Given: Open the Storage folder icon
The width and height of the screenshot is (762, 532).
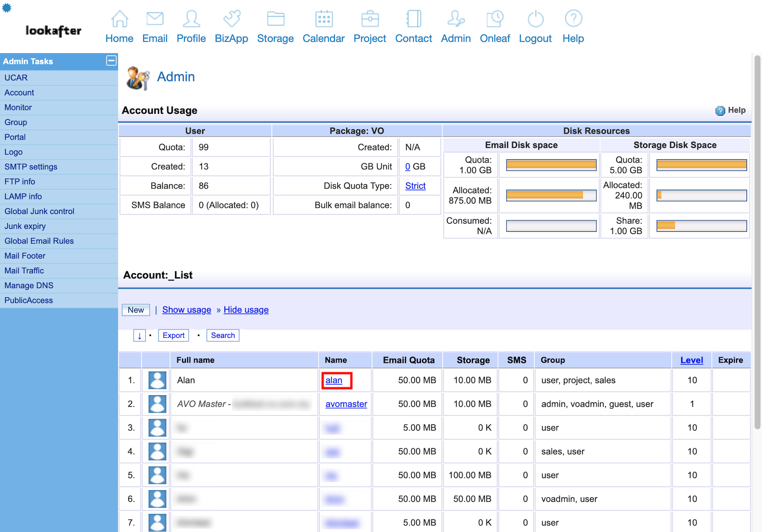Looking at the screenshot, I should pos(275,19).
